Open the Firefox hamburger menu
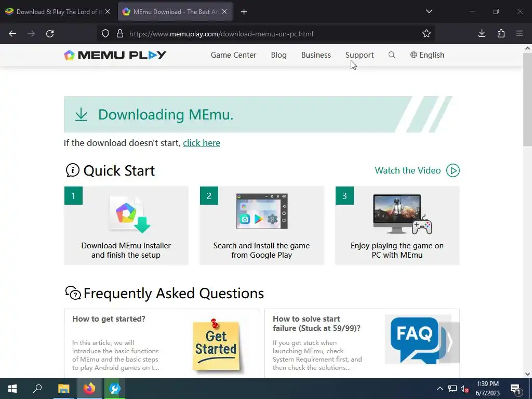This screenshot has height=399, width=532. click(520, 33)
